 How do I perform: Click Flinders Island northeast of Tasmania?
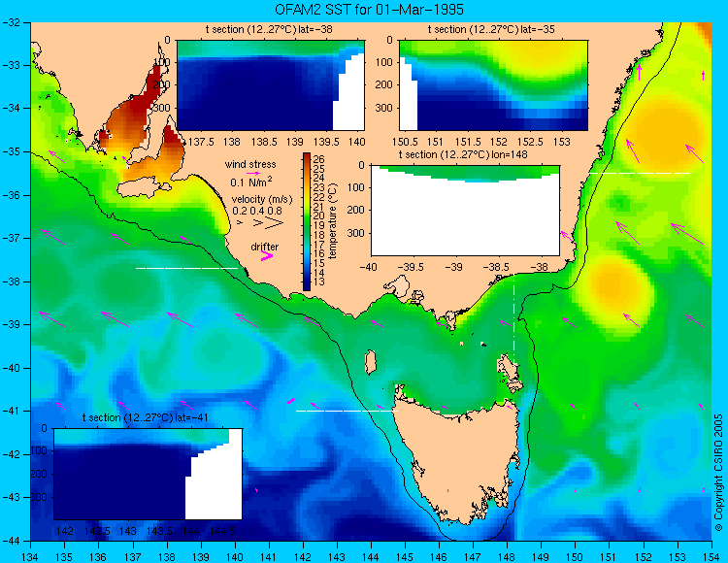(x=510, y=369)
